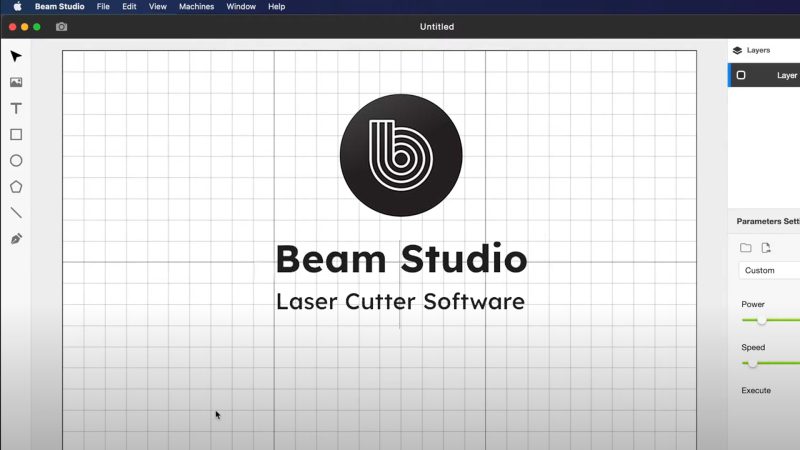Open the Window menu
Viewport: 800px width, 450px height.
click(x=241, y=7)
